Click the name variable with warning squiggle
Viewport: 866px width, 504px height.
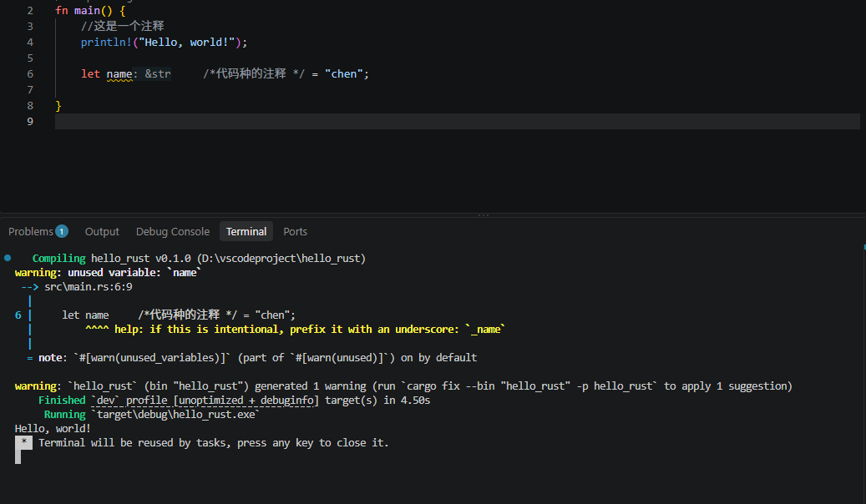click(x=119, y=74)
